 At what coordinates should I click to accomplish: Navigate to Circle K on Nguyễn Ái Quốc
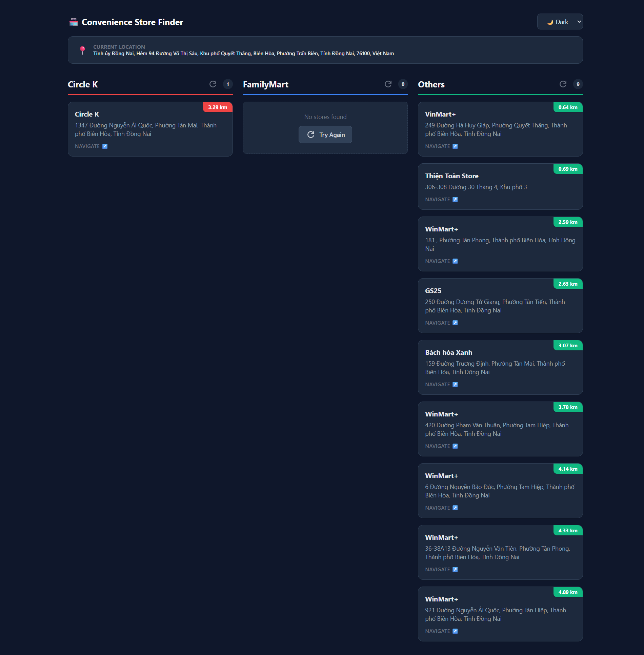click(x=91, y=146)
